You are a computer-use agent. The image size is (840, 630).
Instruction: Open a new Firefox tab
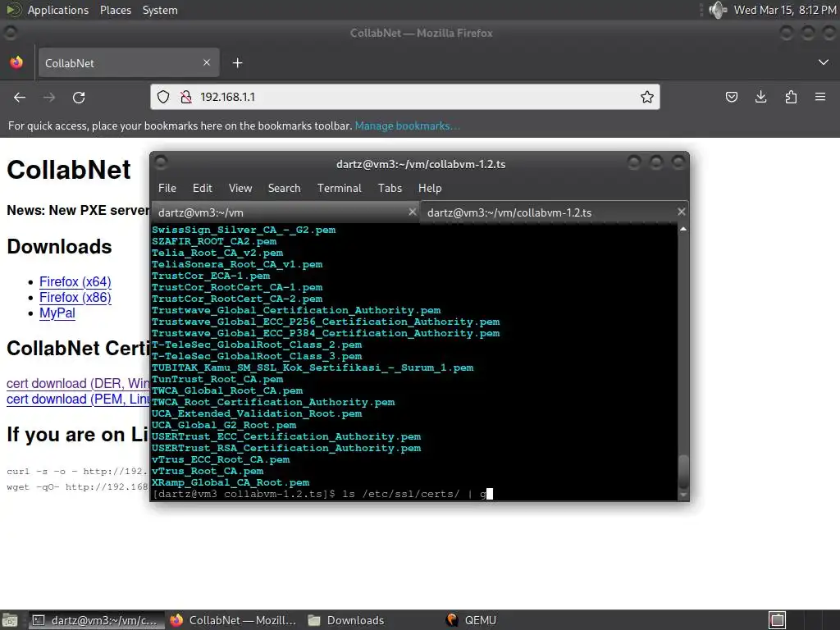237,63
